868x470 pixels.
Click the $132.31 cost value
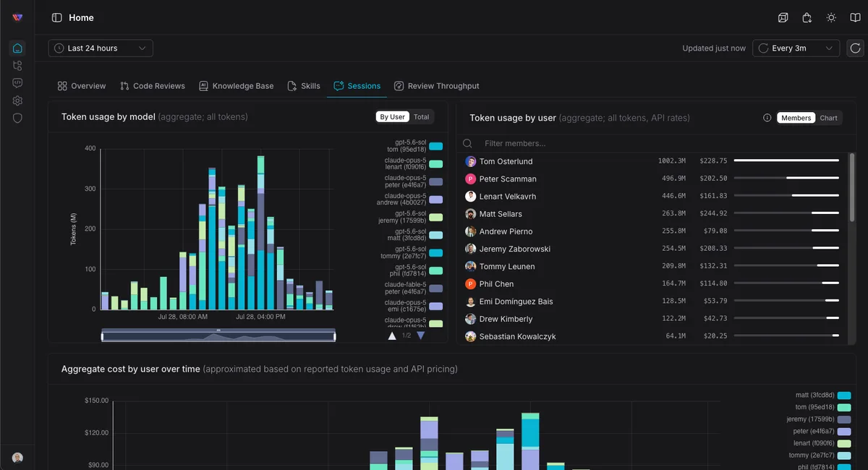click(x=713, y=266)
